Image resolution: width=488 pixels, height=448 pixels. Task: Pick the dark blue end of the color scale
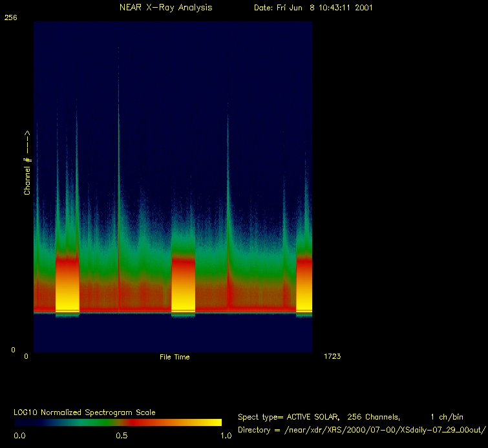click(x=23, y=422)
